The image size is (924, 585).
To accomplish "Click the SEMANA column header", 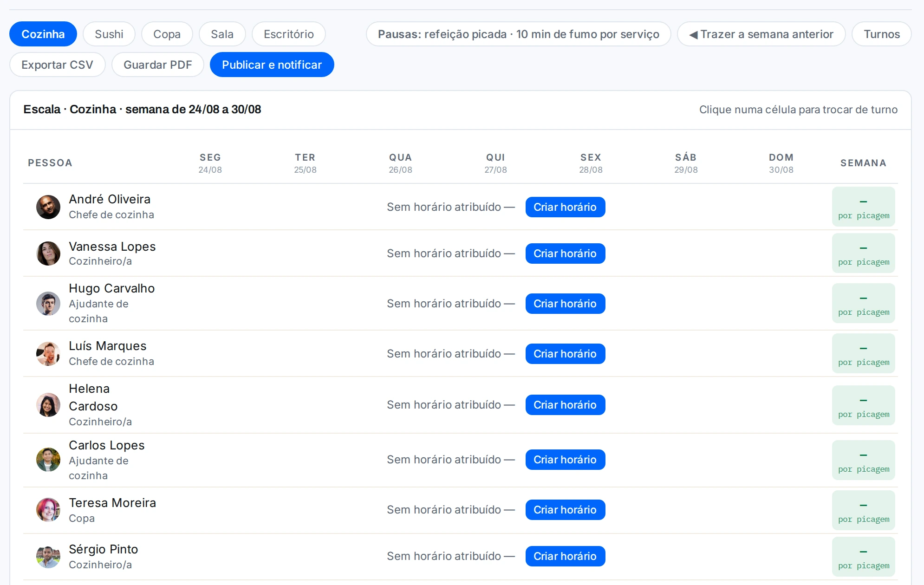I will [863, 163].
